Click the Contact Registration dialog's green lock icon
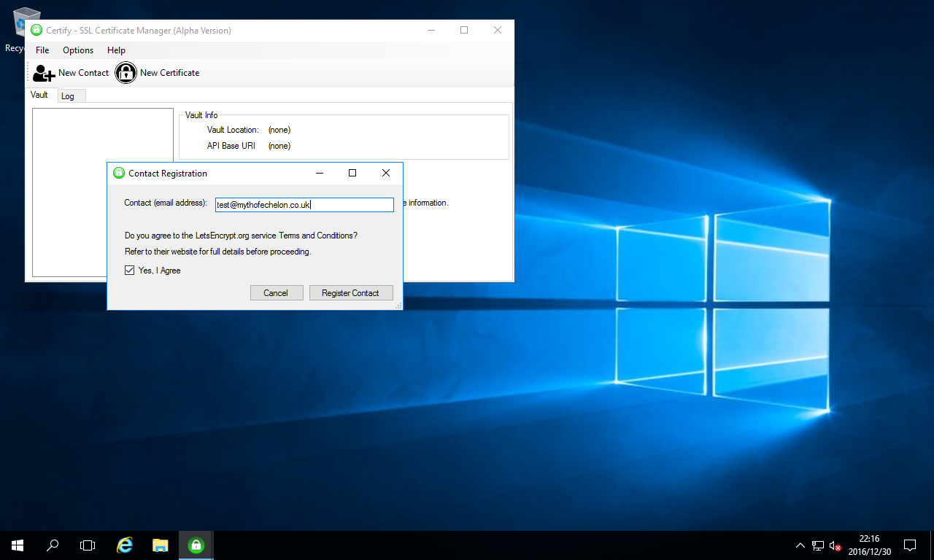 pyautogui.click(x=119, y=173)
